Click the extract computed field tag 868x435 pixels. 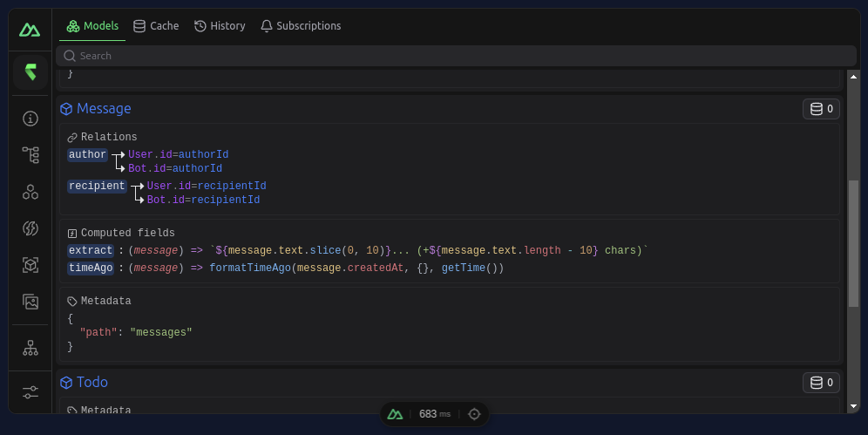click(91, 251)
